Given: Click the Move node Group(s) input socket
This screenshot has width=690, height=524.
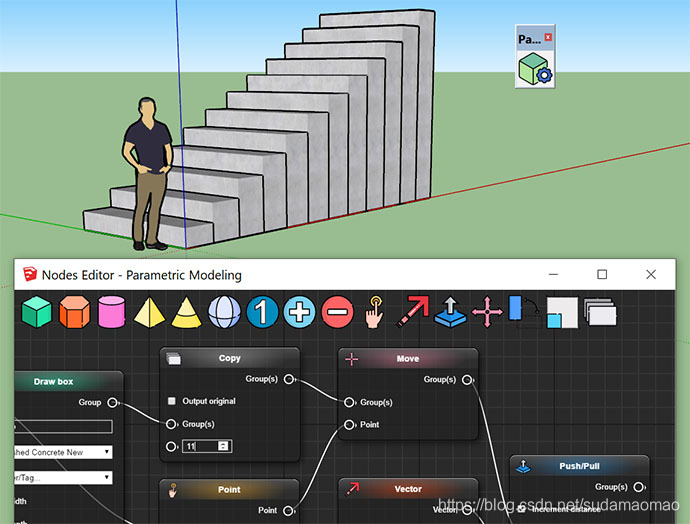Looking at the screenshot, I should coord(349,402).
